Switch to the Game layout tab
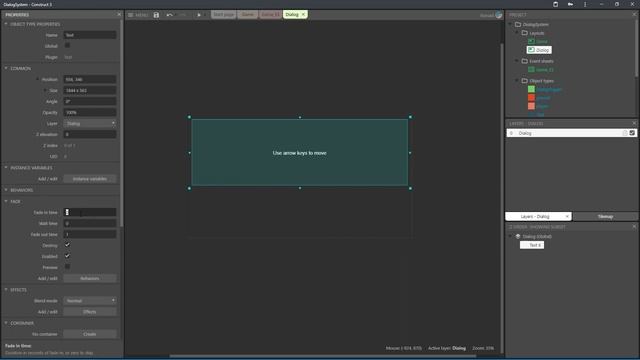 [x=247, y=14]
